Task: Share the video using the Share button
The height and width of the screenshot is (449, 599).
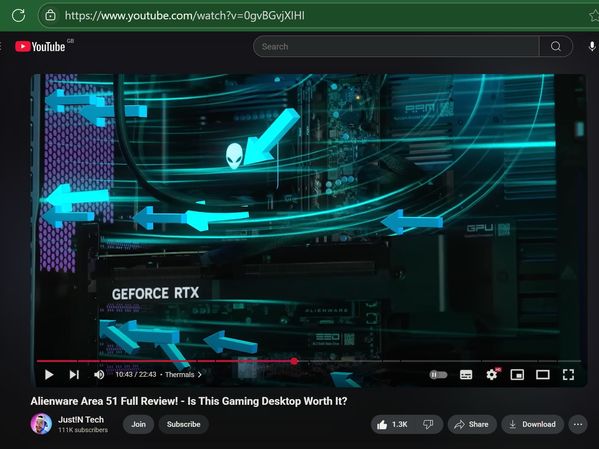Action: (472, 425)
